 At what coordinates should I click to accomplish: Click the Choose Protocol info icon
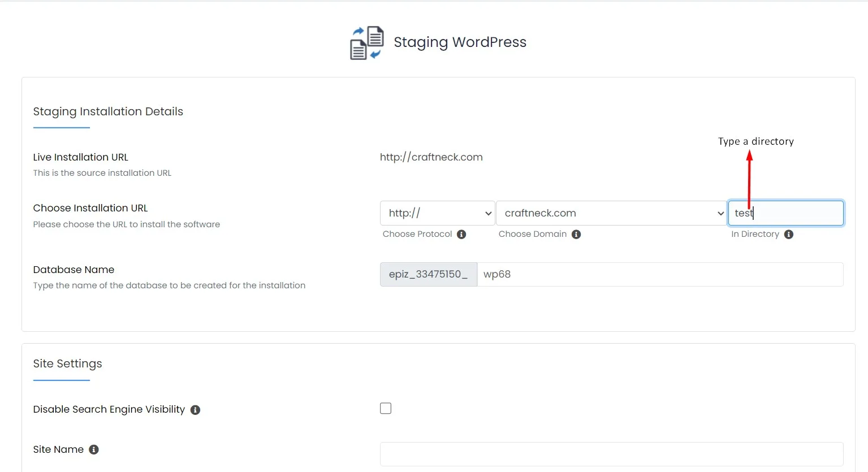coord(461,235)
